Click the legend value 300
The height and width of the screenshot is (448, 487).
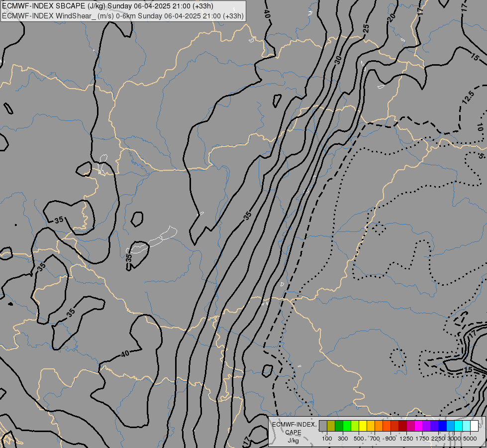[343, 439]
